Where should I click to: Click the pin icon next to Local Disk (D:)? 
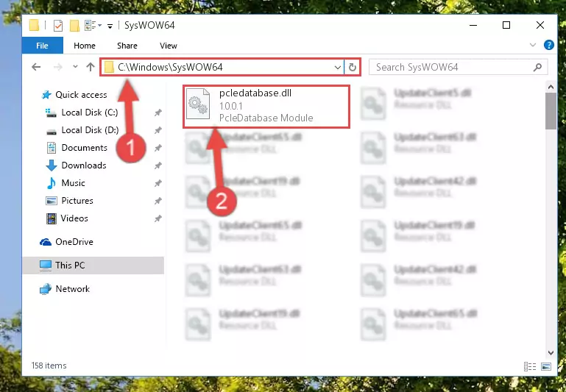coord(158,130)
